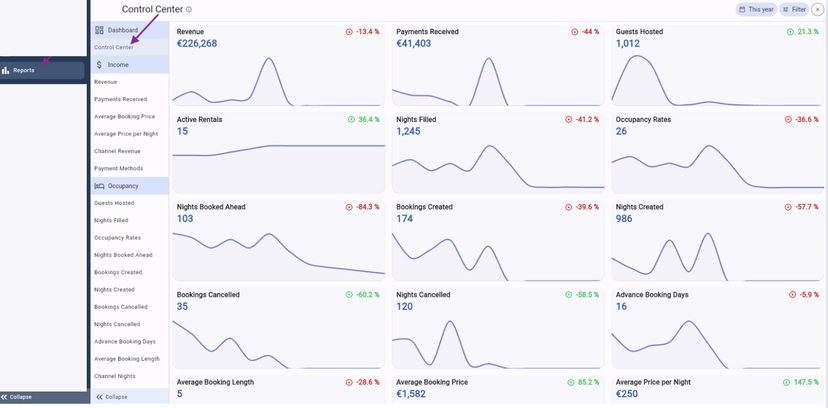Open the Active Rentals chart card
The image size is (828, 408).
click(x=278, y=152)
